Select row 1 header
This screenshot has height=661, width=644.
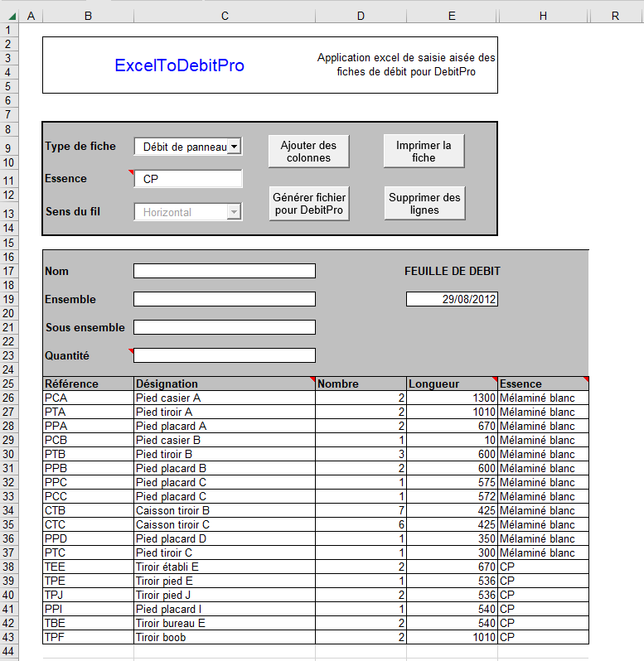(8, 30)
